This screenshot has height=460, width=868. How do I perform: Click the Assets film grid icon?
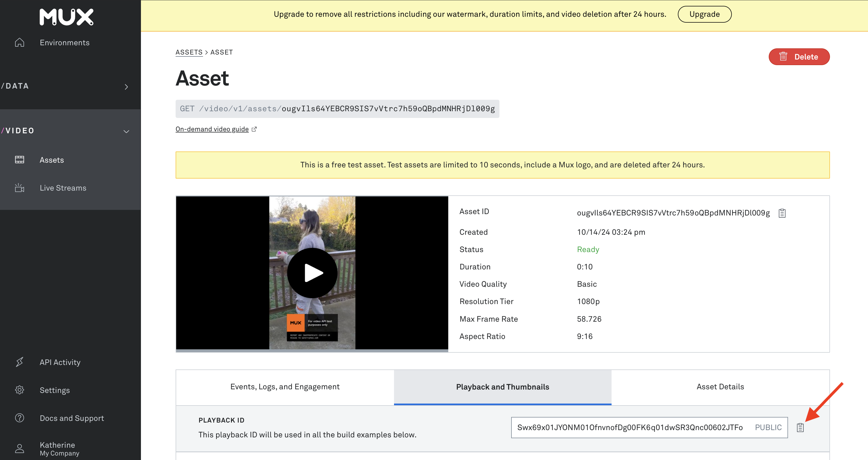(x=20, y=160)
